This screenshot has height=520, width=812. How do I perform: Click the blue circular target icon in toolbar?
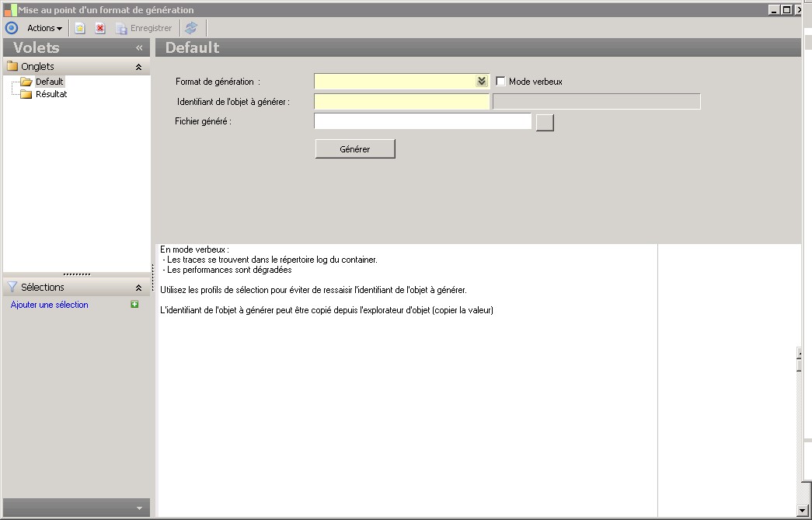(12, 28)
